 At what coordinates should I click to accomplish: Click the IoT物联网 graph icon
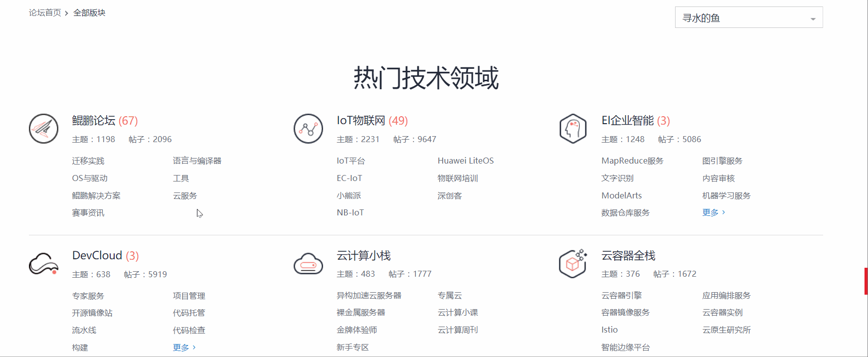(308, 129)
